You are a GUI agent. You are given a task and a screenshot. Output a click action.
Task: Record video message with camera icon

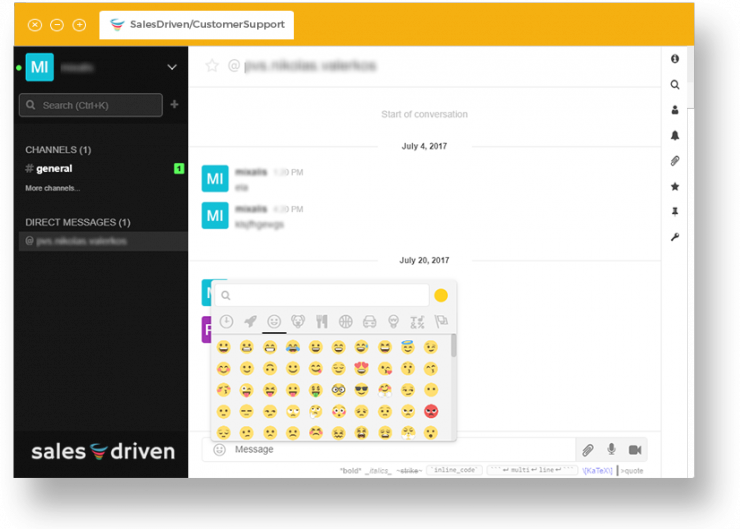click(635, 450)
